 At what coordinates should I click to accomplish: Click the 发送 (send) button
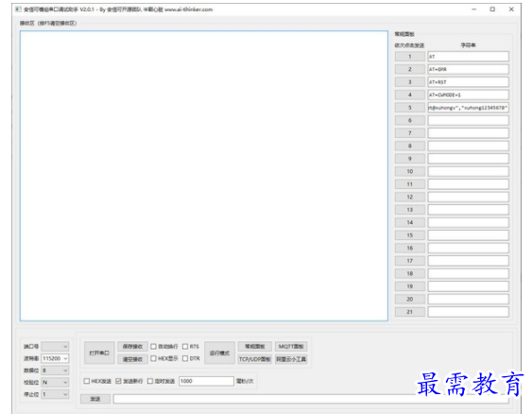tap(95, 399)
